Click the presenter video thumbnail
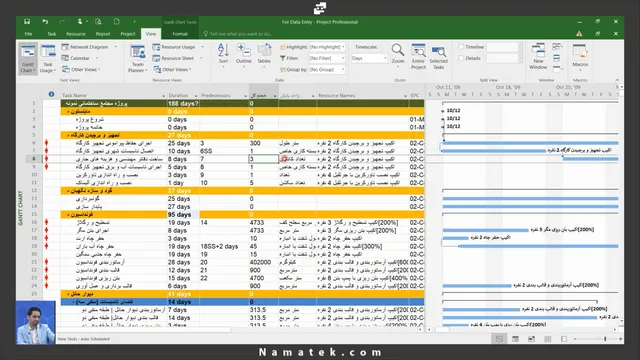 (36, 322)
